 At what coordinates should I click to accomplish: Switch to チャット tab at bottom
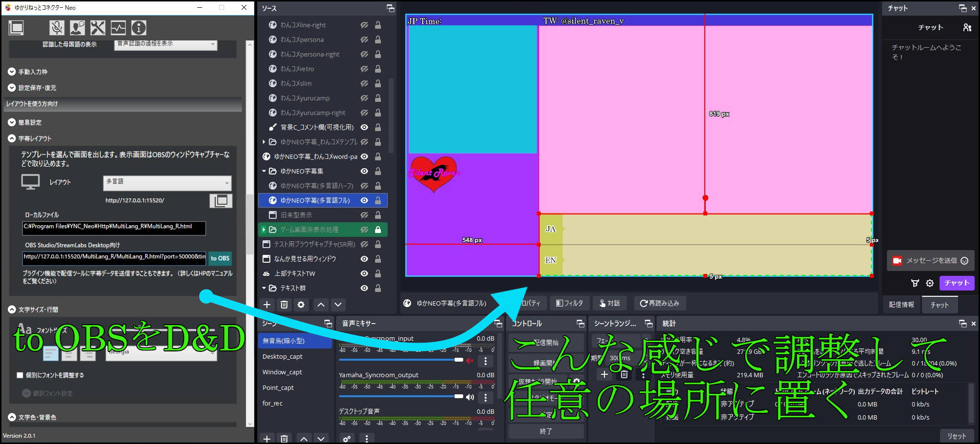[x=940, y=305]
